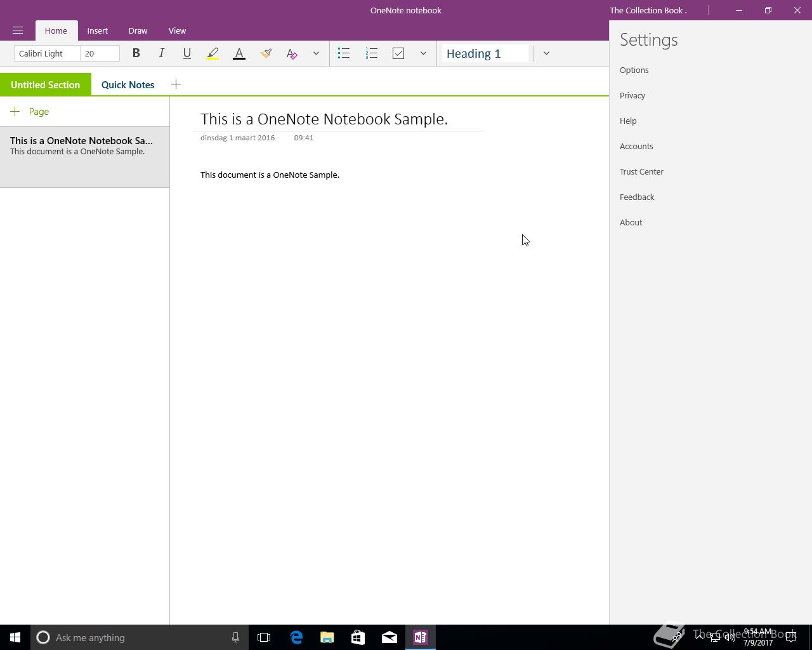Viewport: 812px width, 650px height.
Task: Open the Heading 1 style box
Action: tap(485, 53)
